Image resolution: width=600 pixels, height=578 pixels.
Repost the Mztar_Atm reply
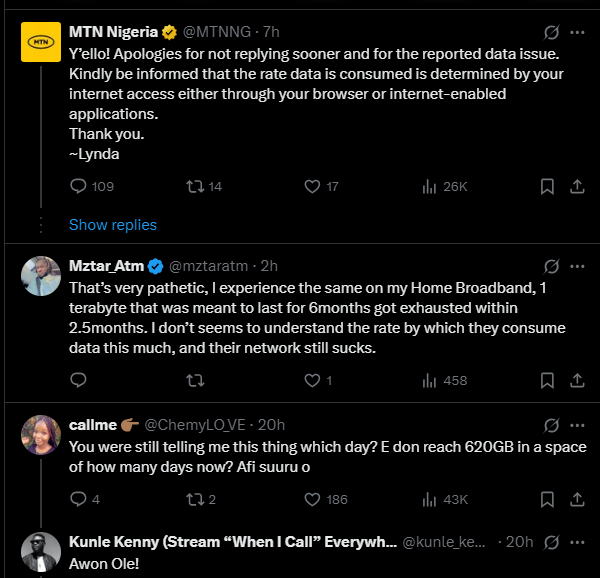click(196, 380)
